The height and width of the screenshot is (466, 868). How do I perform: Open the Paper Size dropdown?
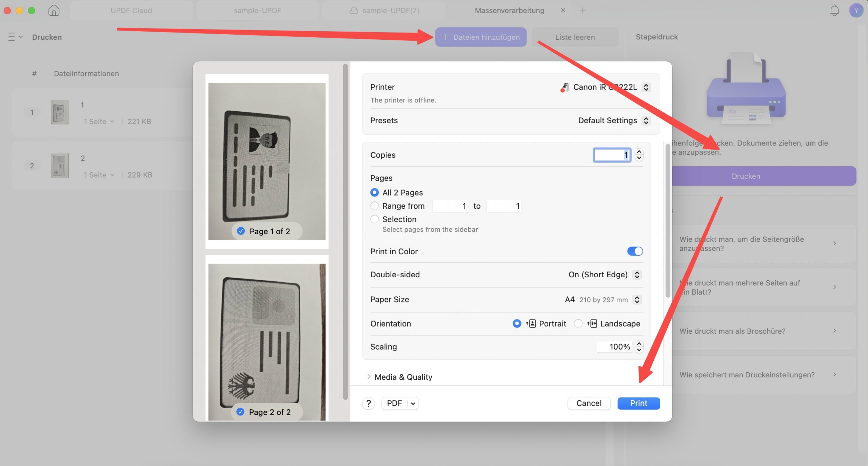coord(637,299)
